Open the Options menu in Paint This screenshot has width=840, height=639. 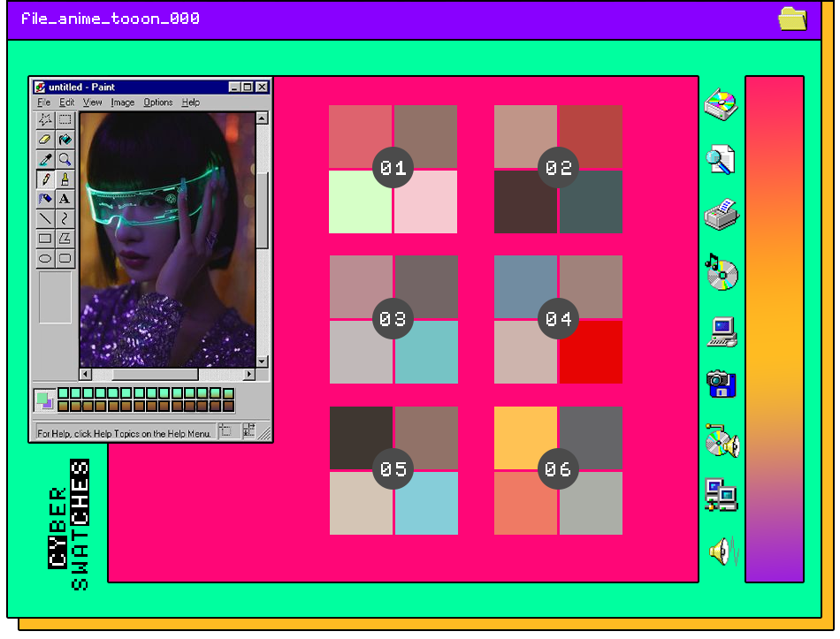[158, 103]
